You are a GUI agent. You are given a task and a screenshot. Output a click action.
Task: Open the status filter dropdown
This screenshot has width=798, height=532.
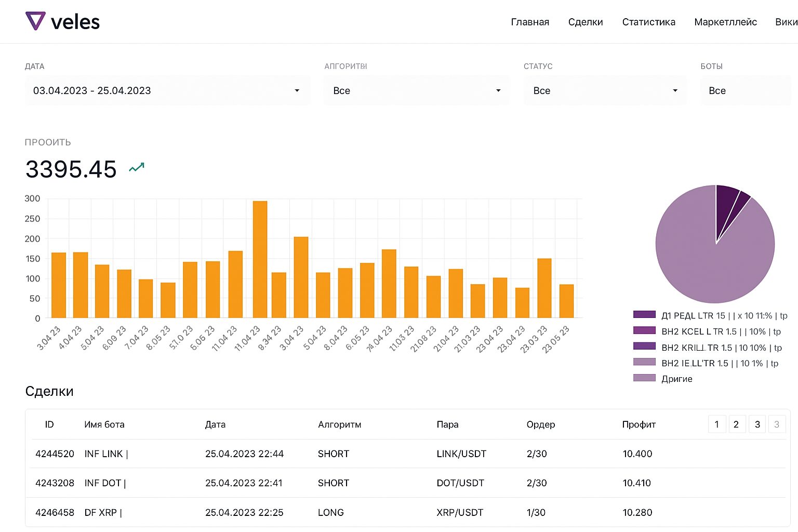(x=605, y=90)
